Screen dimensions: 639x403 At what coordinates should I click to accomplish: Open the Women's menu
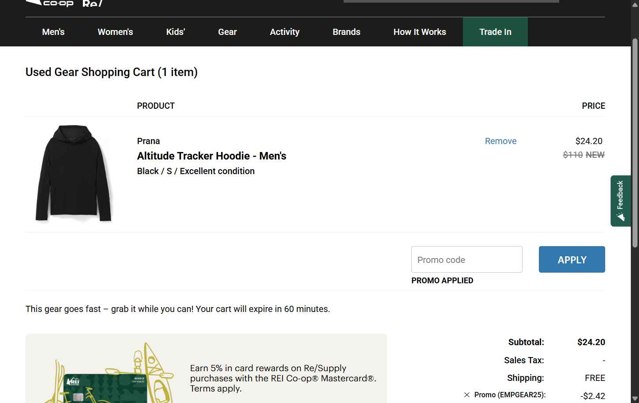click(115, 32)
